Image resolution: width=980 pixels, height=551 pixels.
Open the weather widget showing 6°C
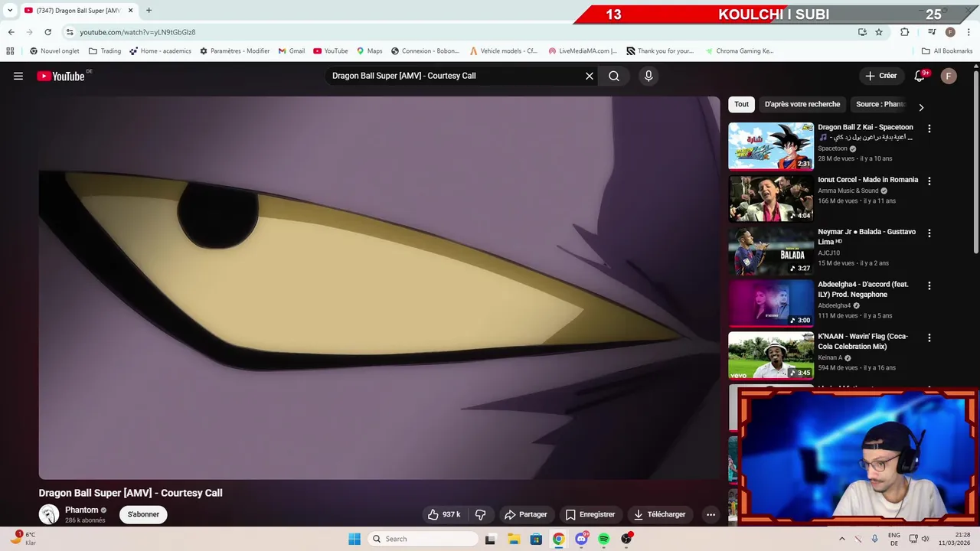coord(23,539)
